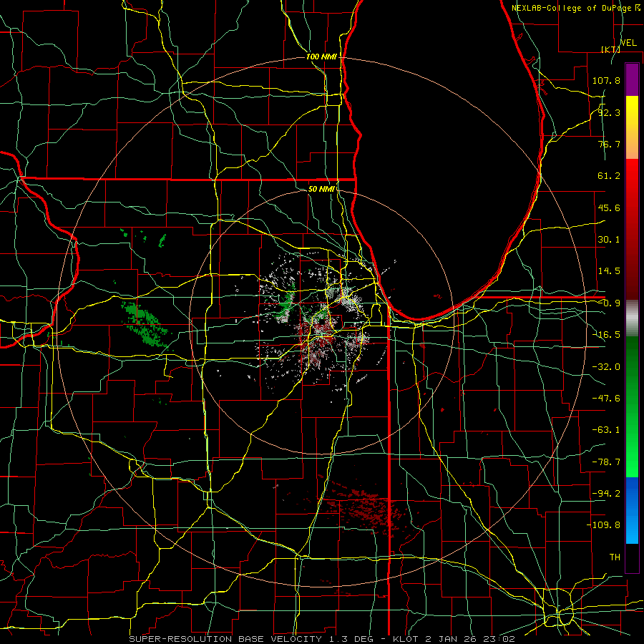
Task: Click the 45.6 legend value
Action: 609,208
